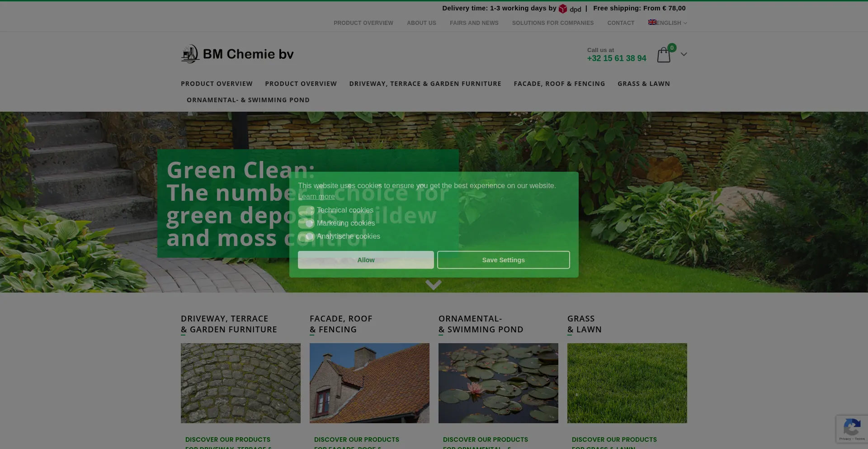Image resolution: width=868 pixels, height=449 pixels.
Task: Open Facade, Roof & Fencing menu
Action: pyautogui.click(x=559, y=84)
